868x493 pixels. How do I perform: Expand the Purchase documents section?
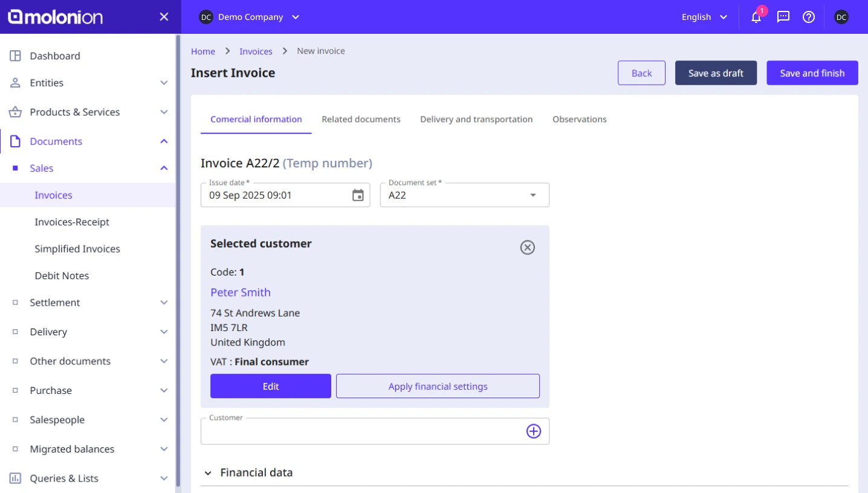(x=164, y=390)
